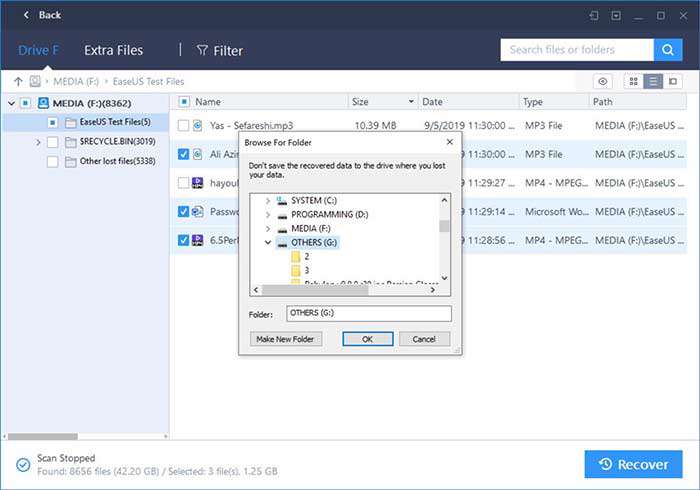The image size is (700, 490).
Task: Expand the $RECYCLE.BIN tree node
Action: pyautogui.click(x=38, y=142)
